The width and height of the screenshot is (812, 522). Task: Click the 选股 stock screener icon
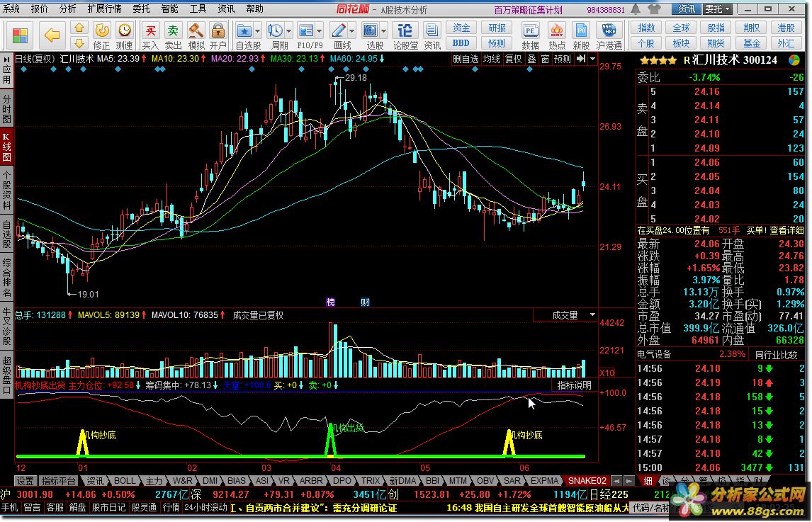(371, 30)
